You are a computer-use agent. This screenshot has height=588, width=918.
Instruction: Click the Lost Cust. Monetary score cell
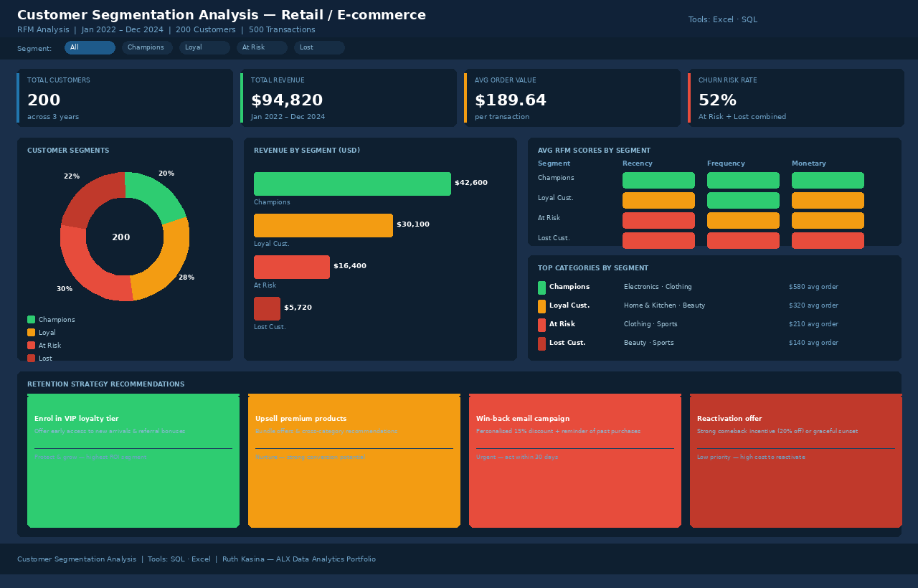(x=828, y=241)
